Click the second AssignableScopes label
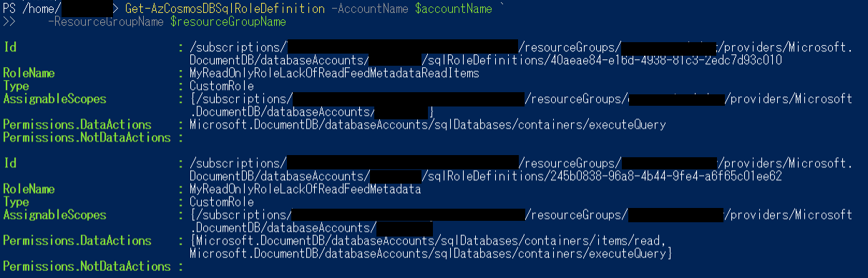 pos(54,215)
